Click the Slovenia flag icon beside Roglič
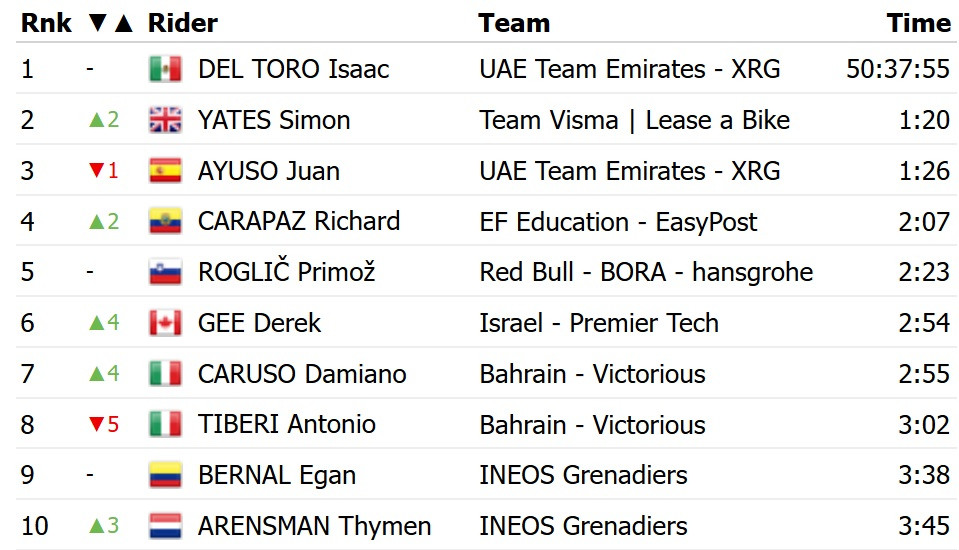This screenshot has height=550, width=959. [165, 272]
